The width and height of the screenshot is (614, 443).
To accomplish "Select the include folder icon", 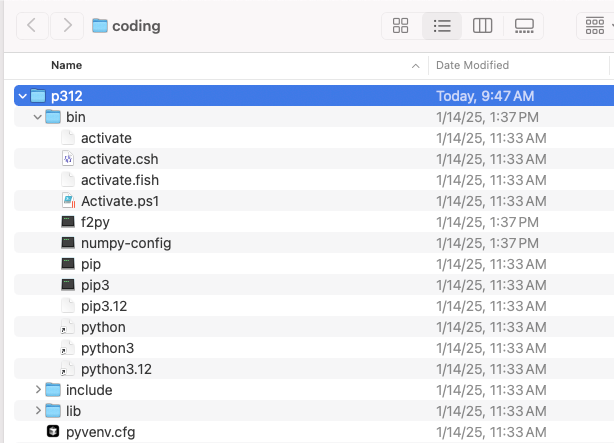I will click(53, 390).
